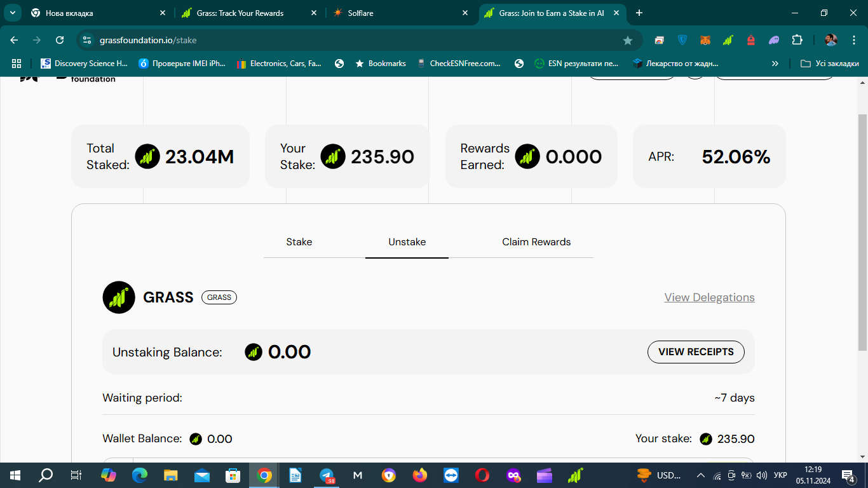Open the Chrome profile avatar

(831, 40)
